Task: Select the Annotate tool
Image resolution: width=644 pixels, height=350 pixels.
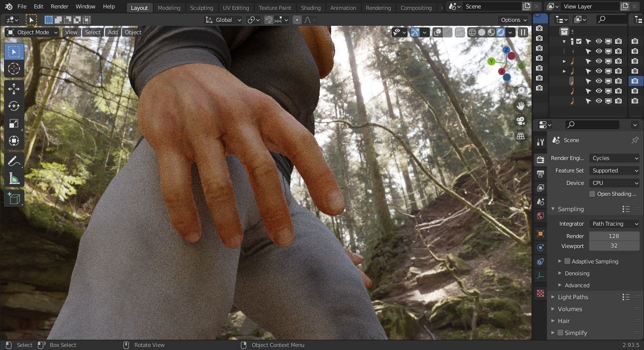Action: pos(14,161)
